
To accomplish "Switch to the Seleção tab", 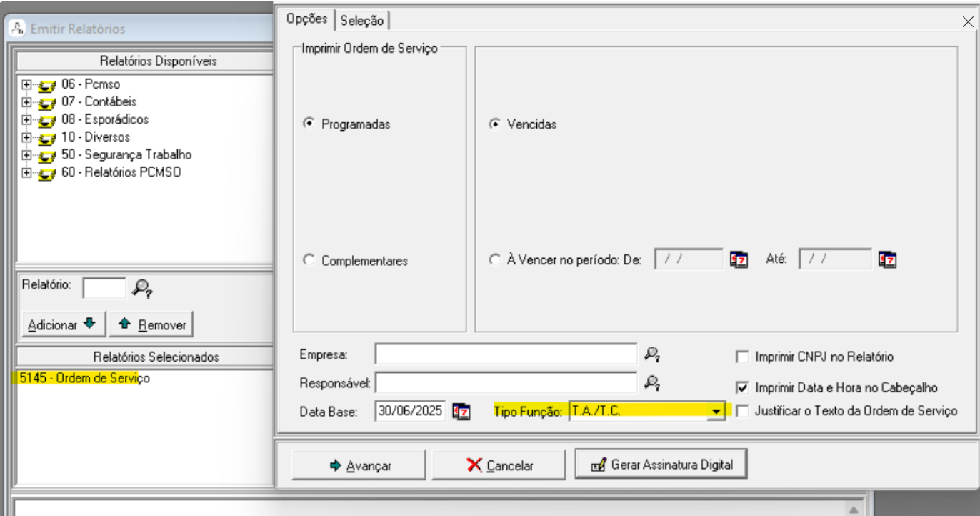I will [362, 21].
